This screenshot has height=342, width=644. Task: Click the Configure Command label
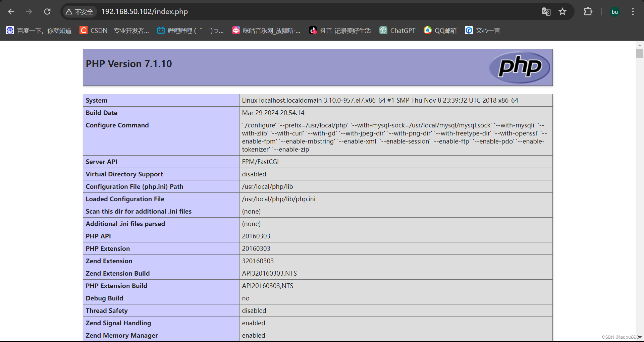[x=117, y=125]
